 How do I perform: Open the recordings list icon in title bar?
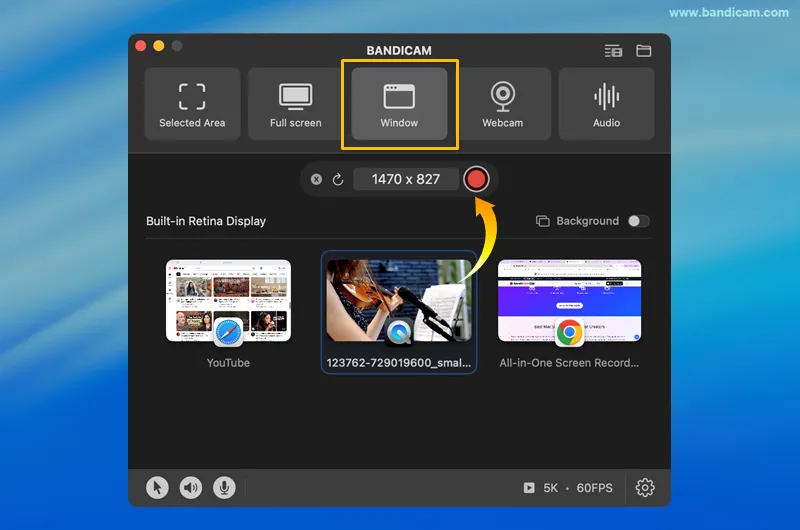[x=613, y=51]
